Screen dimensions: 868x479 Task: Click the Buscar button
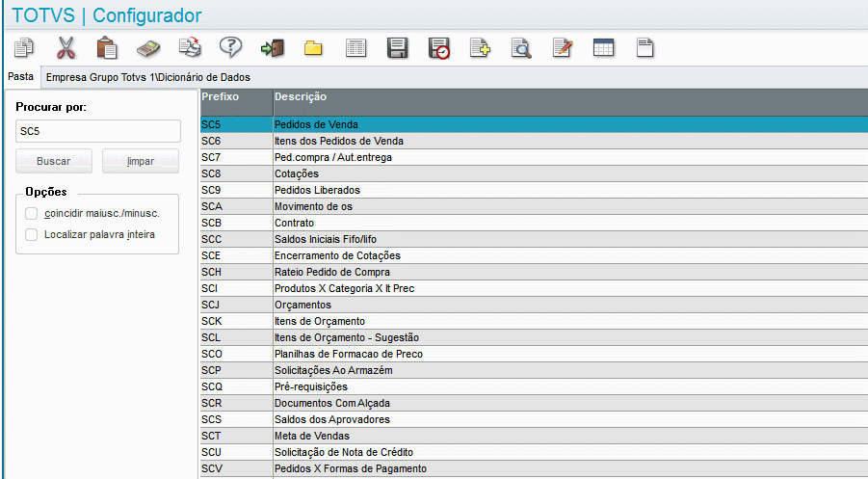click(54, 161)
